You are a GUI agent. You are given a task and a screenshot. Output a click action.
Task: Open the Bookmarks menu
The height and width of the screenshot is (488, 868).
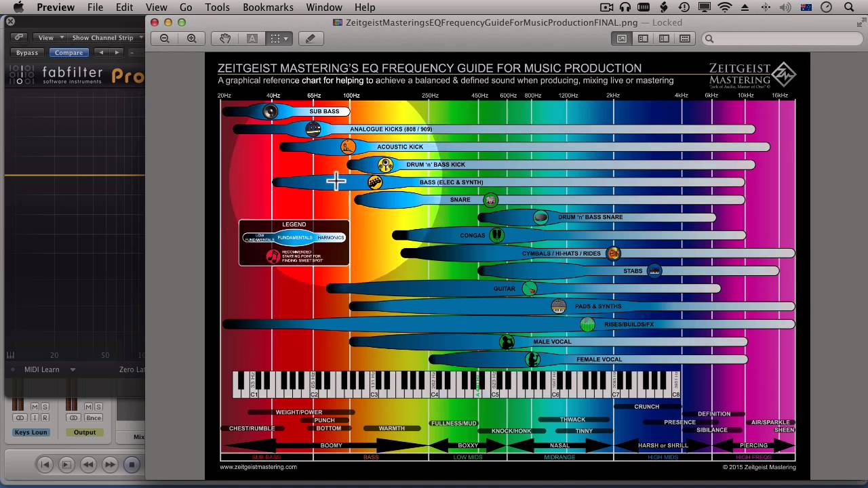(x=268, y=7)
